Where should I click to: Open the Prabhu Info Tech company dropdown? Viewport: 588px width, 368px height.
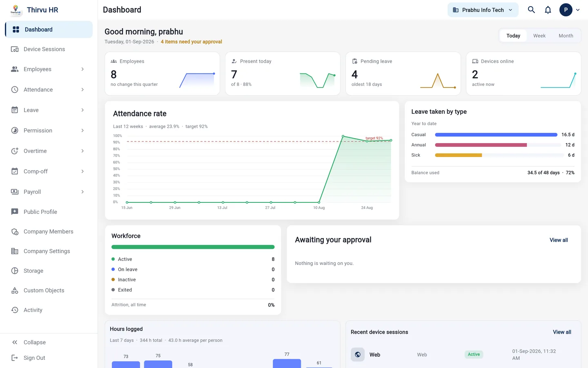point(483,10)
